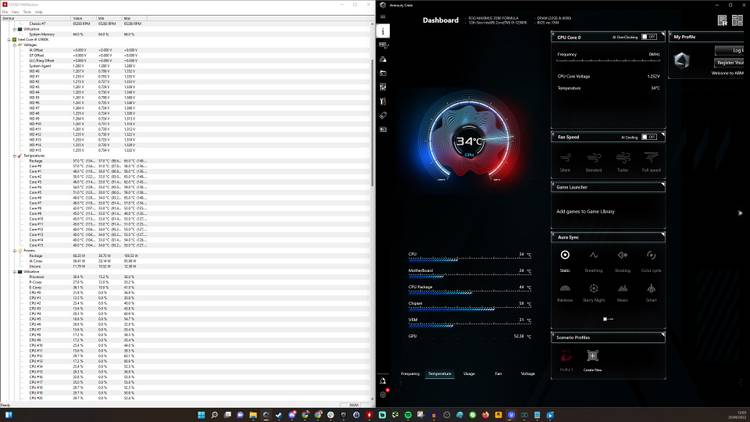This screenshot has width=750, height=422.
Task: Click the Register Your Product button
Action: (730, 63)
